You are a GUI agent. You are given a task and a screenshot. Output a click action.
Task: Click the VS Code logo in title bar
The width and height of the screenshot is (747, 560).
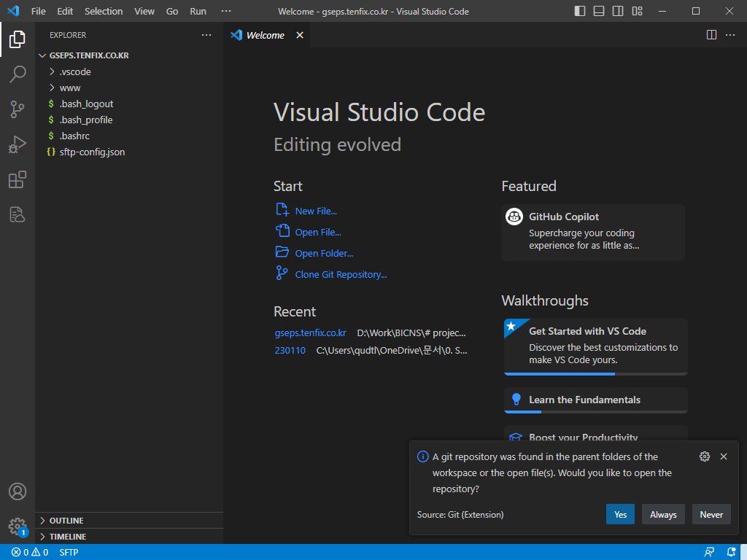(x=13, y=11)
